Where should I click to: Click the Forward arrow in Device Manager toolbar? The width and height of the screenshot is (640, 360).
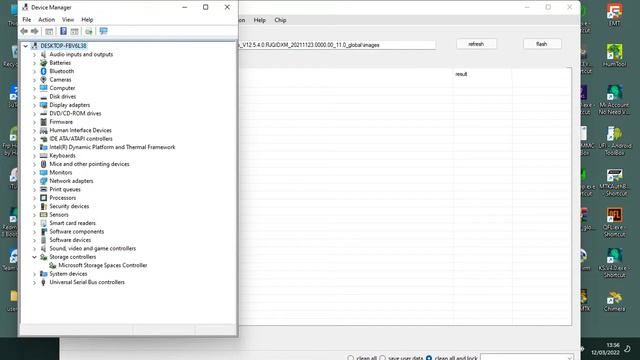35,31
